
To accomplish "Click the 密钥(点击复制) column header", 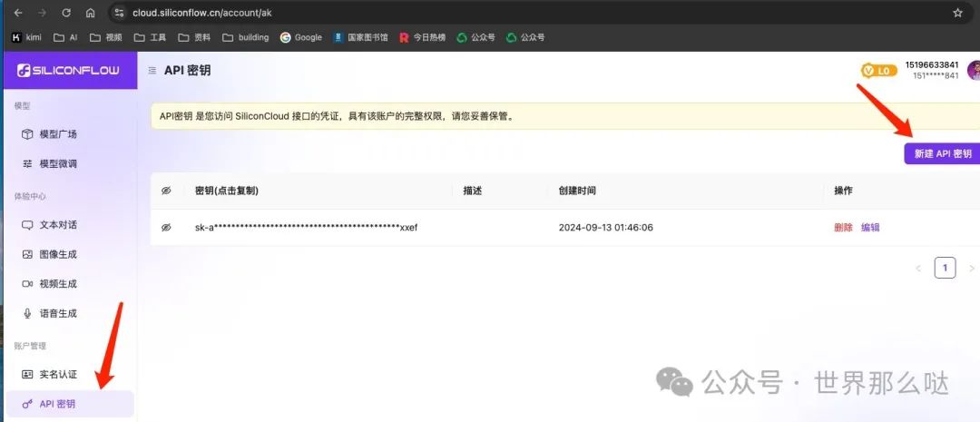I will [x=227, y=191].
